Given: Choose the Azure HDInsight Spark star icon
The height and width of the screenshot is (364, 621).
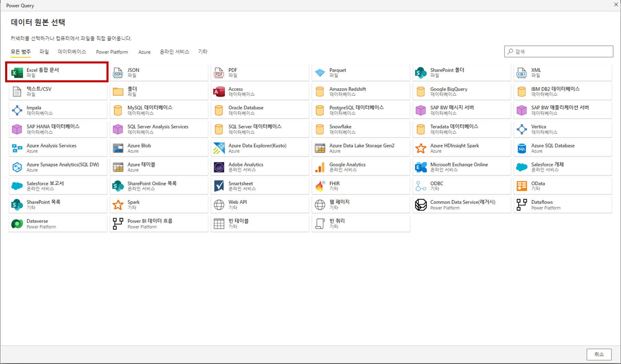Looking at the screenshot, I should point(421,148).
